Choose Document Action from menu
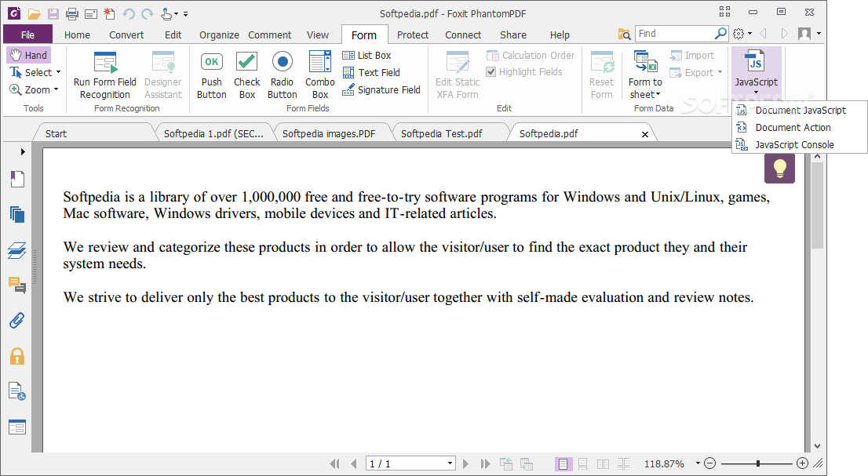This screenshot has width=868, height=476. click(x=800, y=128)
